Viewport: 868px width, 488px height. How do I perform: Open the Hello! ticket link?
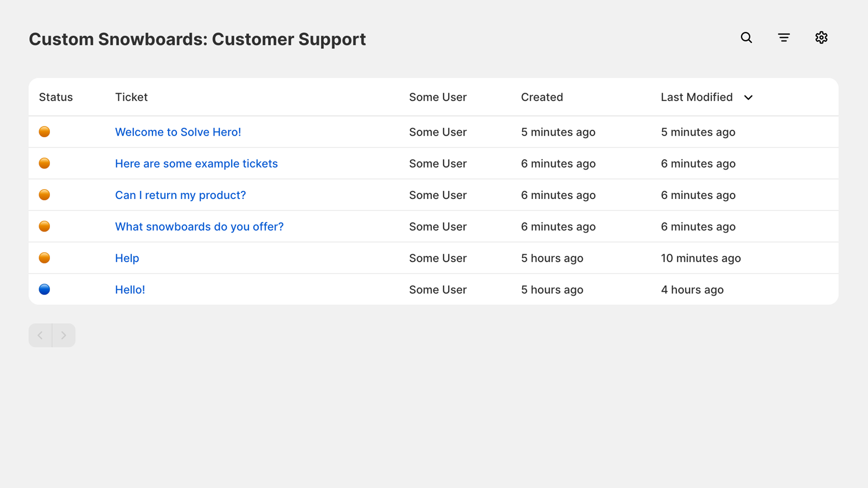coord(130,290)
